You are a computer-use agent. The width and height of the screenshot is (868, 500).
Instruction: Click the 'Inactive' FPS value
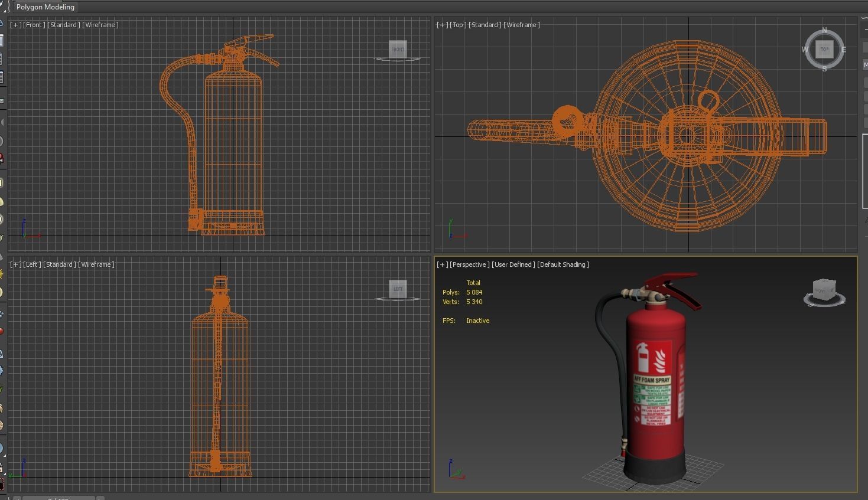pos(477,321)
